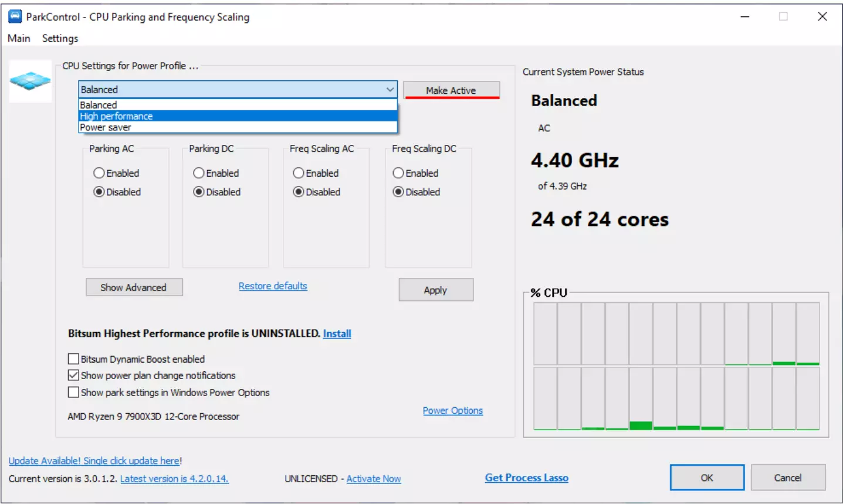
Task: Enable Freq Scaling DC option
Action: [415, 173]
